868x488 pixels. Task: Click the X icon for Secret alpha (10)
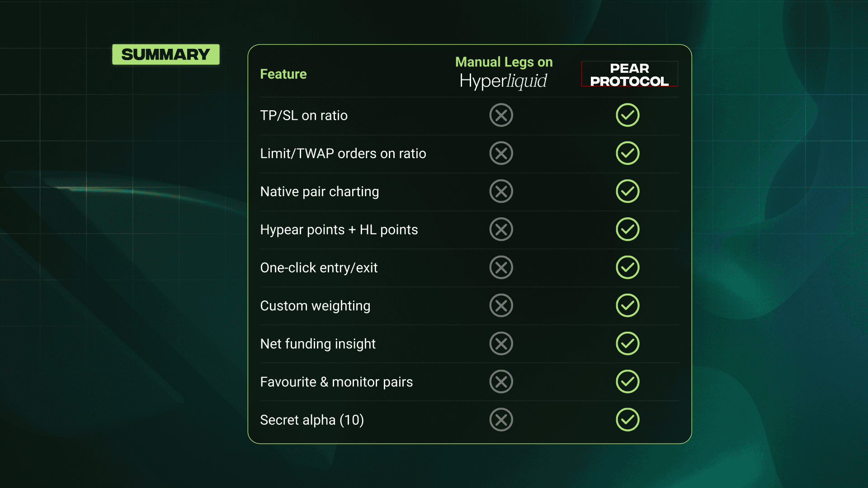coord(501,420)
